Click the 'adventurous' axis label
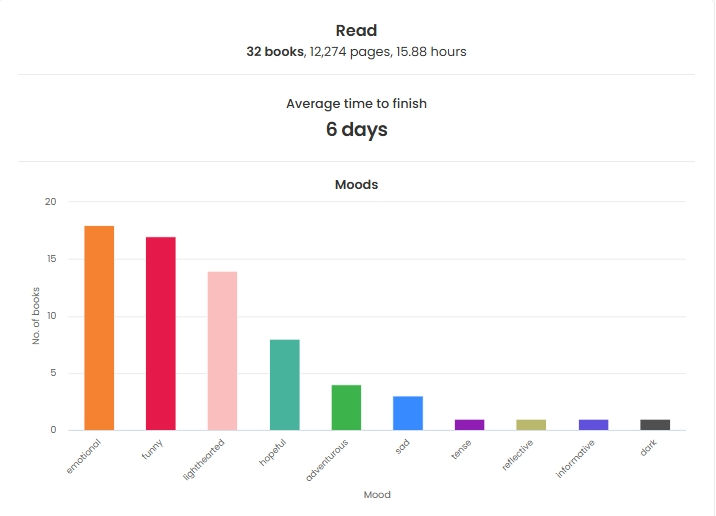The width and height of the screenshot is (716, 516). (326, 460)
